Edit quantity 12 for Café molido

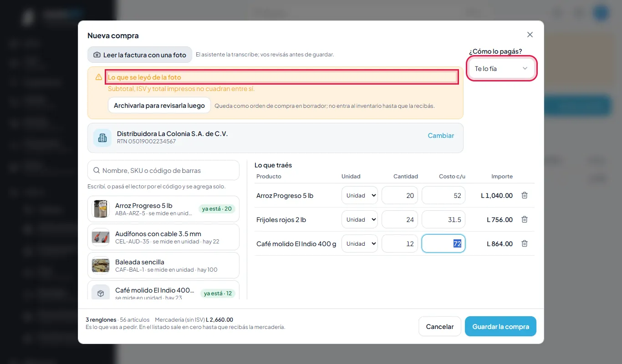coord(400,244)
